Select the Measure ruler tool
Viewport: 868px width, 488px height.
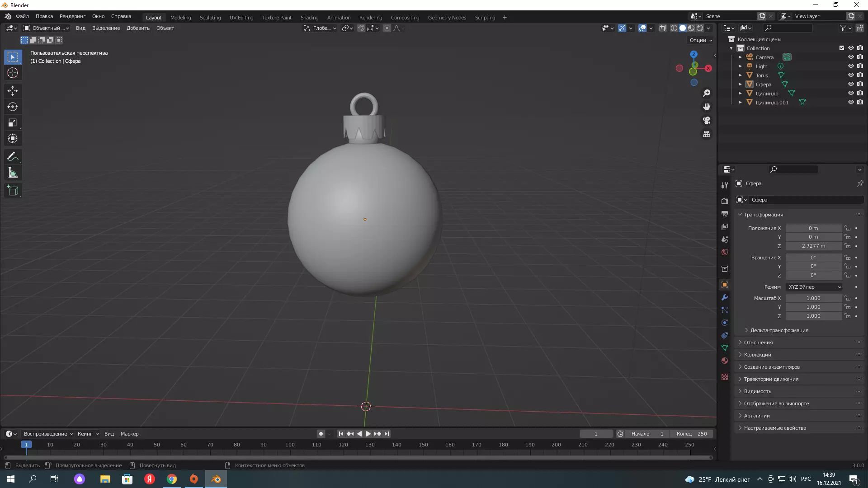pyautogui.click(x=13, y=173)
